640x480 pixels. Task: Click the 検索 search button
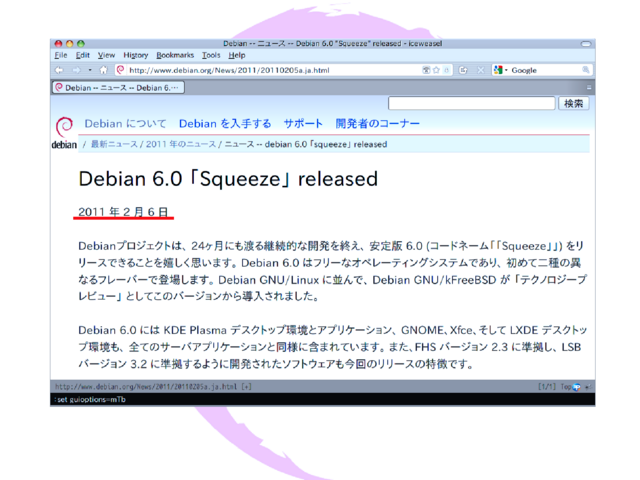[574, 103]
